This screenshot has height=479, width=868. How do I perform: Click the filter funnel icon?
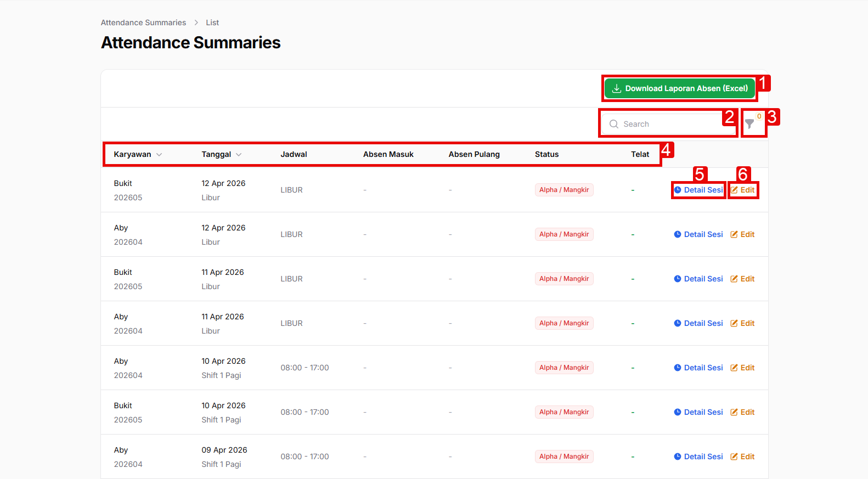749,124
